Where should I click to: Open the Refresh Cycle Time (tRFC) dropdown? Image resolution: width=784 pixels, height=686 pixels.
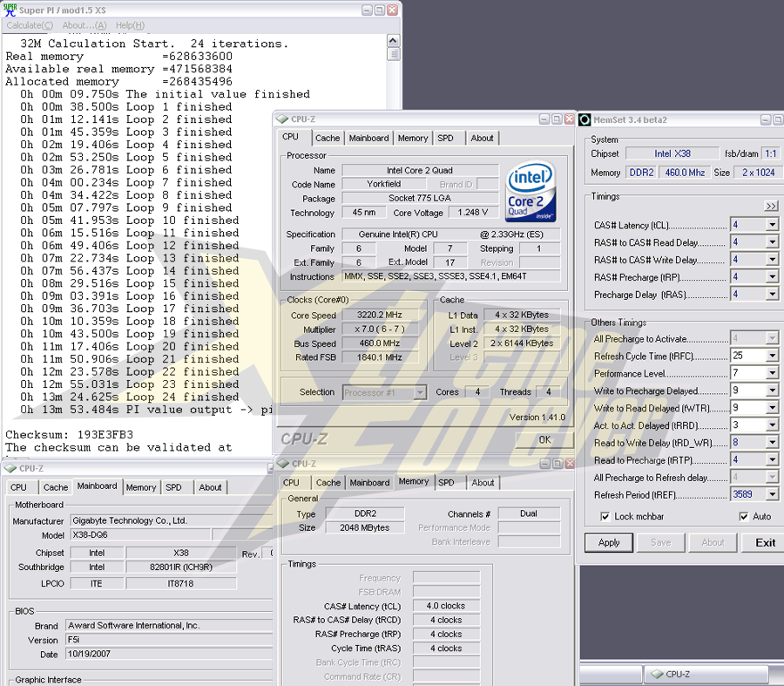[x=772, y=356]
